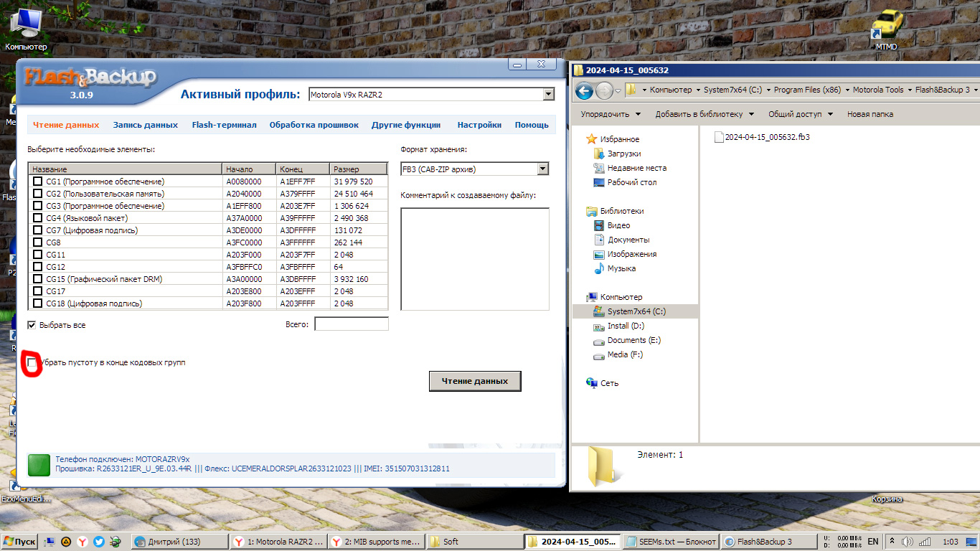The width and height of the screenshot is (980, 551).
Task: Switch to the Помощь tab
Action: (x=532, y=125)
